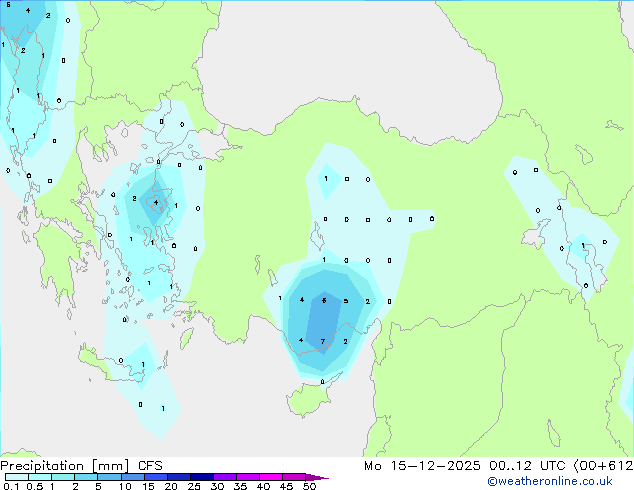
Task: Click the '(00+612' forecast offset text
Action: click(603, 466)
